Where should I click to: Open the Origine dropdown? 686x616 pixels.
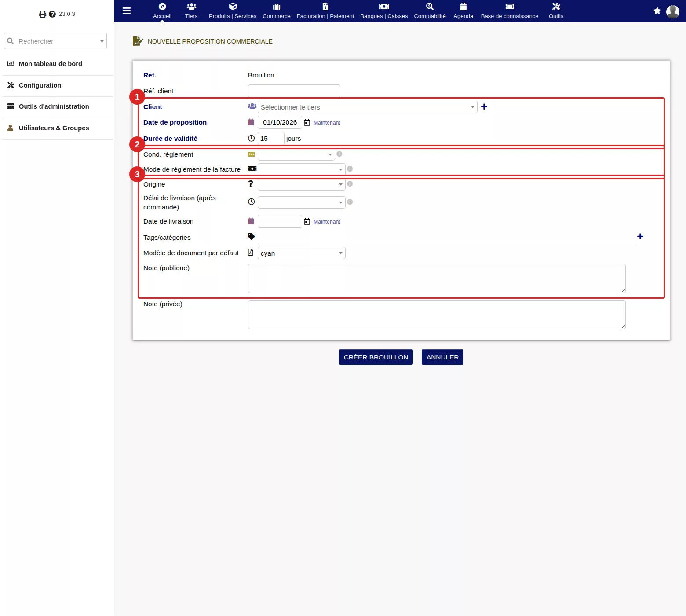tap(301, 184)
